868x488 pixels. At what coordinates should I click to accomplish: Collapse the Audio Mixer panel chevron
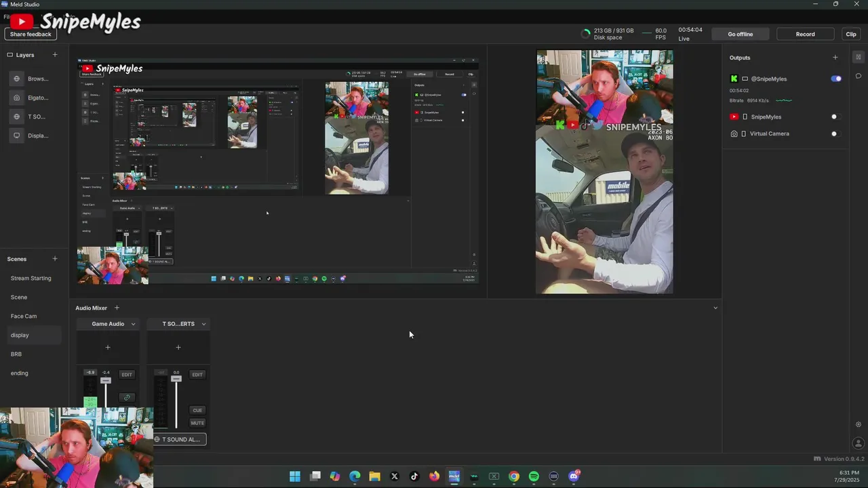(x=715, y=308)
